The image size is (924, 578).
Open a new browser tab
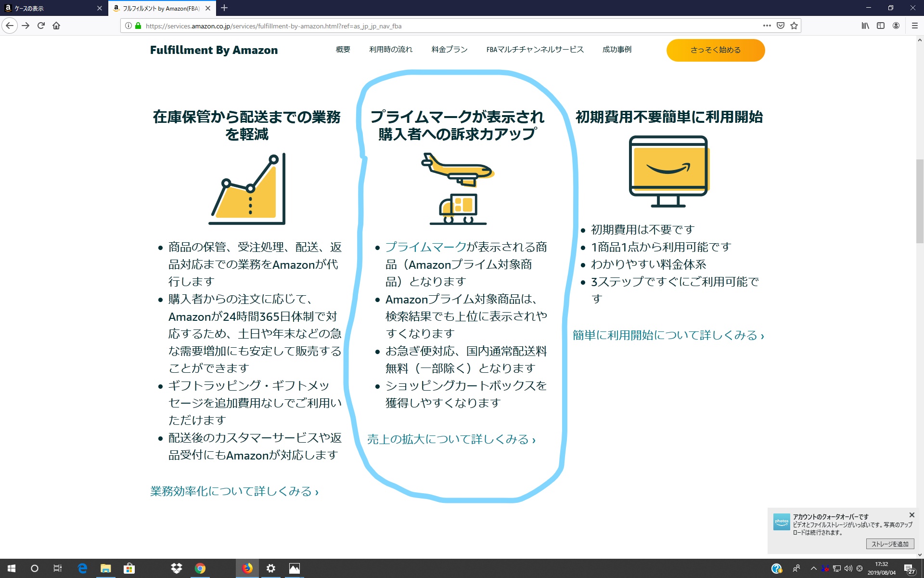coord(224,8)
